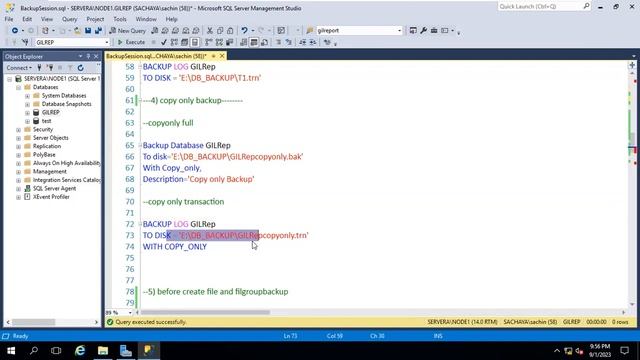This screenshot has height=360, width=640.
Task: Open the Tools menu
Action: click(120, 19)
